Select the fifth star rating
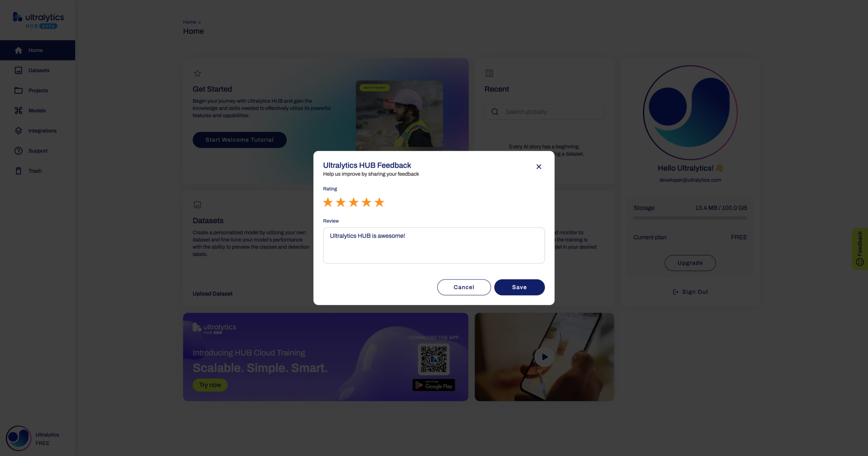 click(378, 201)
